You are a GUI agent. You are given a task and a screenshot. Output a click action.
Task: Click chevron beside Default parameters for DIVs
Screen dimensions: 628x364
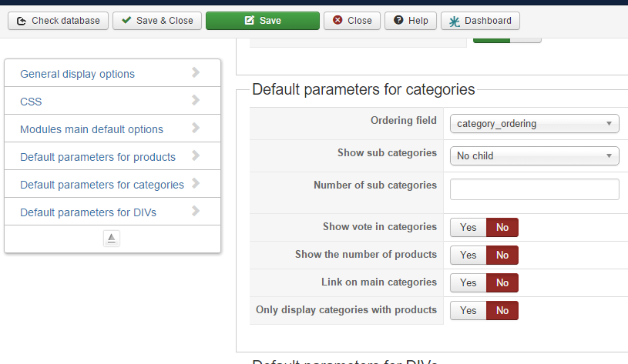pos(196,211)
